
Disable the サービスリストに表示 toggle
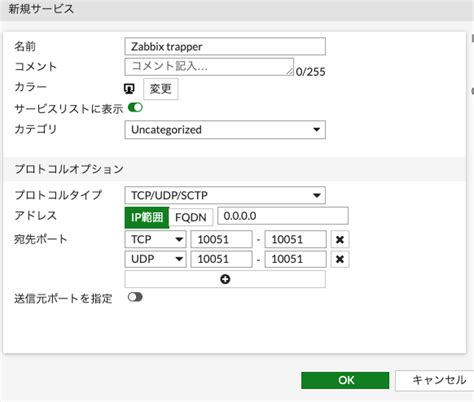135,107
